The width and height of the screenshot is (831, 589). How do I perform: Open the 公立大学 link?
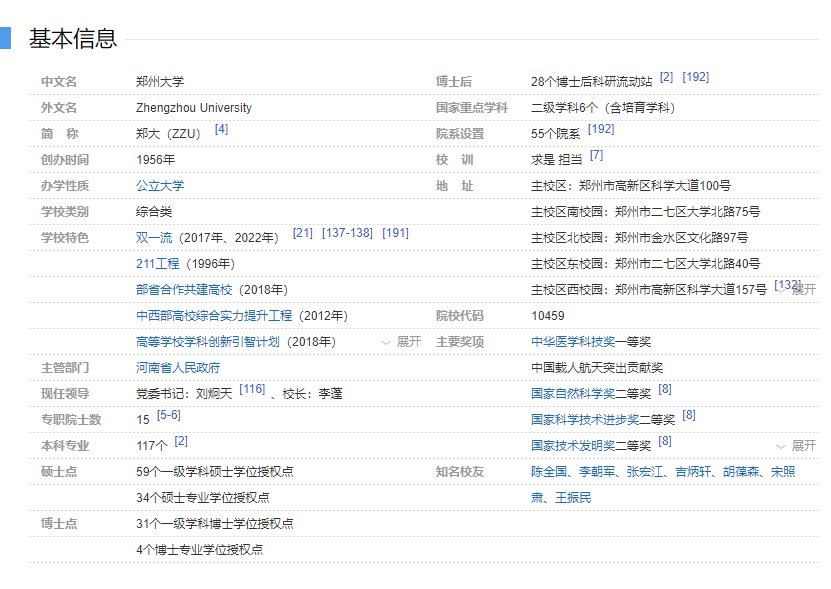(160, 186)
